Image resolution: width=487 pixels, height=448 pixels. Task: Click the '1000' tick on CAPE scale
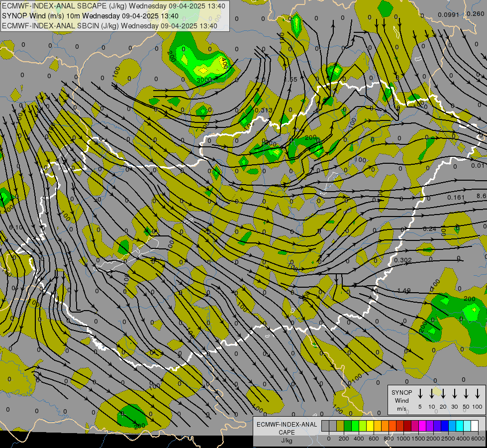click(x=403, y=439)
